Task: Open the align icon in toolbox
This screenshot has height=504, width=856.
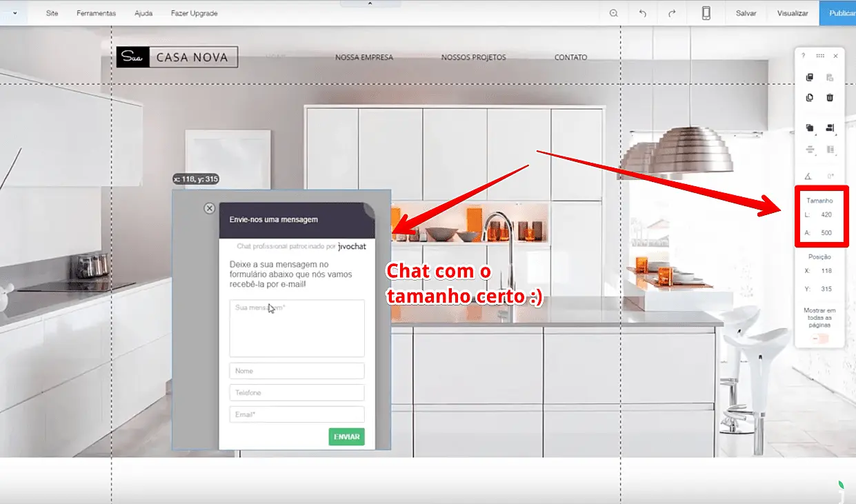Action: tap(830, 128)
